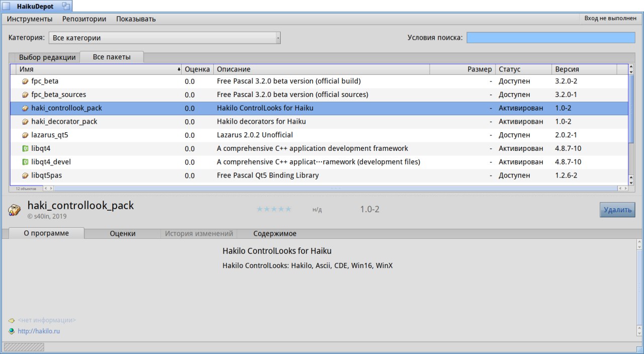The image size is (644, 354).
Task: Select the libqt4_devel row name
Action: click(51, 162)
